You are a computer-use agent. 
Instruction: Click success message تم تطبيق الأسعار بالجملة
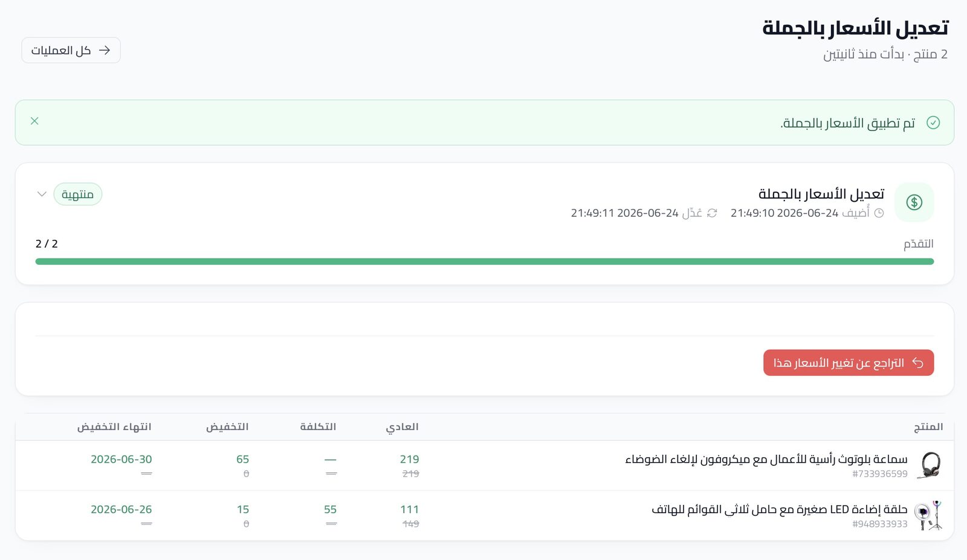848,123
